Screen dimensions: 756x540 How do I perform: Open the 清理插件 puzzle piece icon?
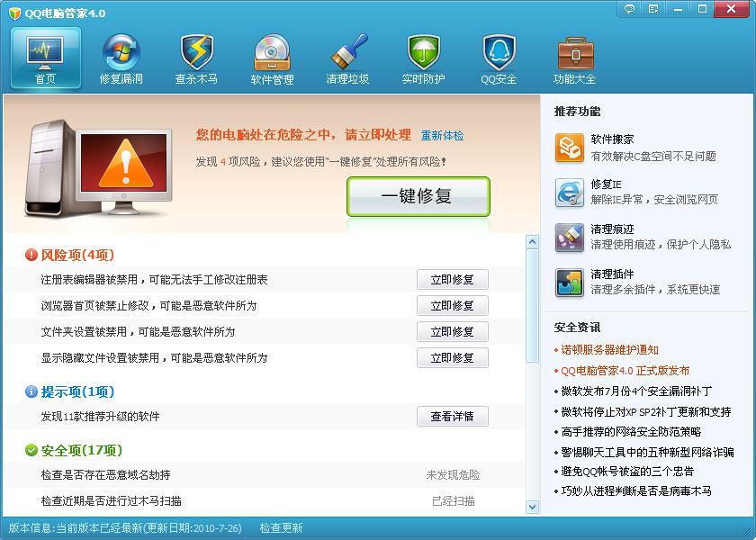coord(570,282)
